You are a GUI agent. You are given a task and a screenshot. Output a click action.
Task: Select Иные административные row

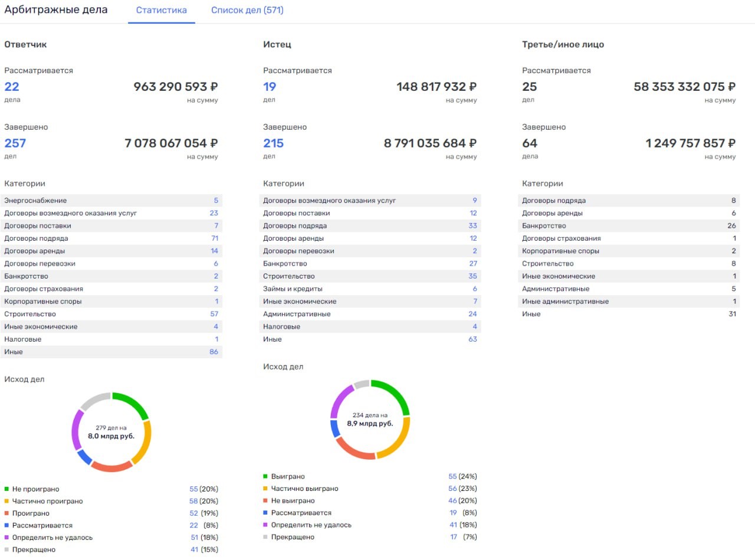coord(629,302)
